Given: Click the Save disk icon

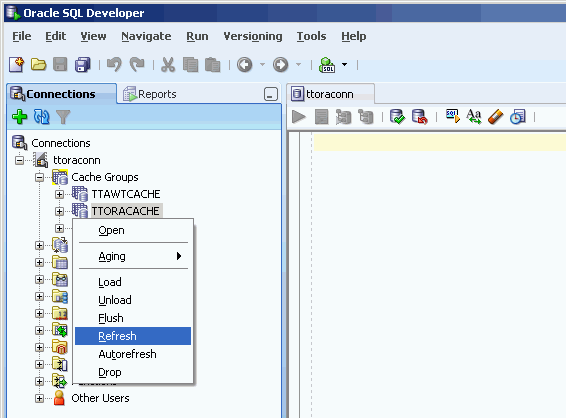Looking at the screenshot, I should coord(60,65).
